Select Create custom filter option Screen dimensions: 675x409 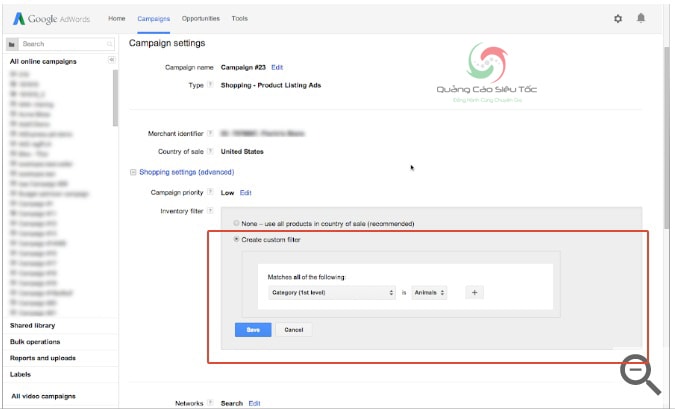(x=236, y=239)
